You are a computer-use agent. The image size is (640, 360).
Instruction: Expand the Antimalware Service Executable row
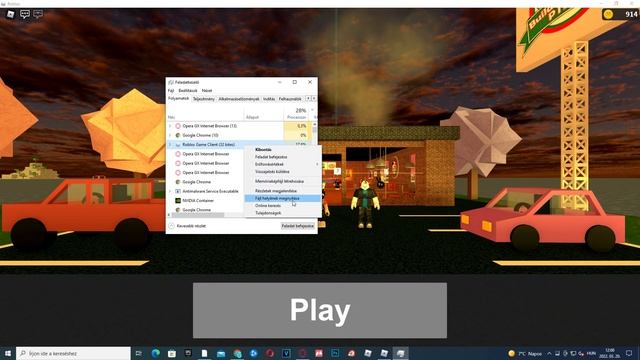pos(170,191)
